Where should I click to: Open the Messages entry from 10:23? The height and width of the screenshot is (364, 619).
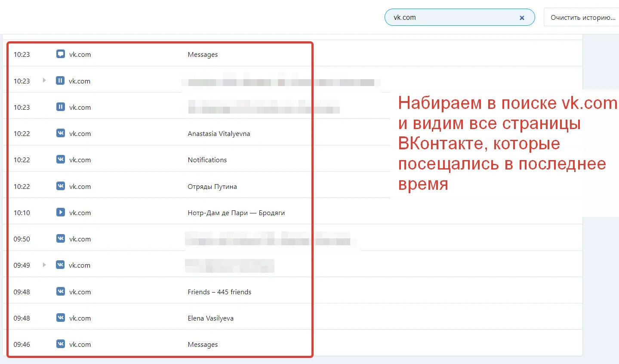pos(203,55)
